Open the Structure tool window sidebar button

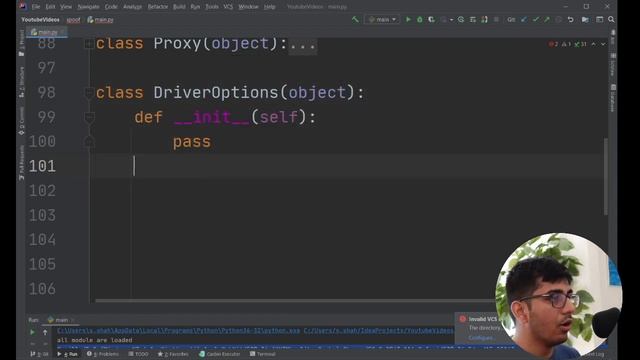coord(22,82)
